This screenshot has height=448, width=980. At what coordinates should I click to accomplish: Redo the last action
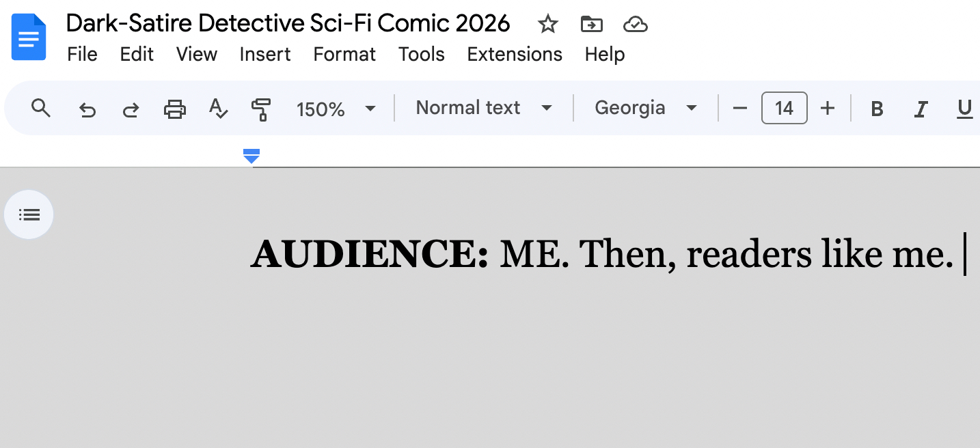tap(131, 109)
